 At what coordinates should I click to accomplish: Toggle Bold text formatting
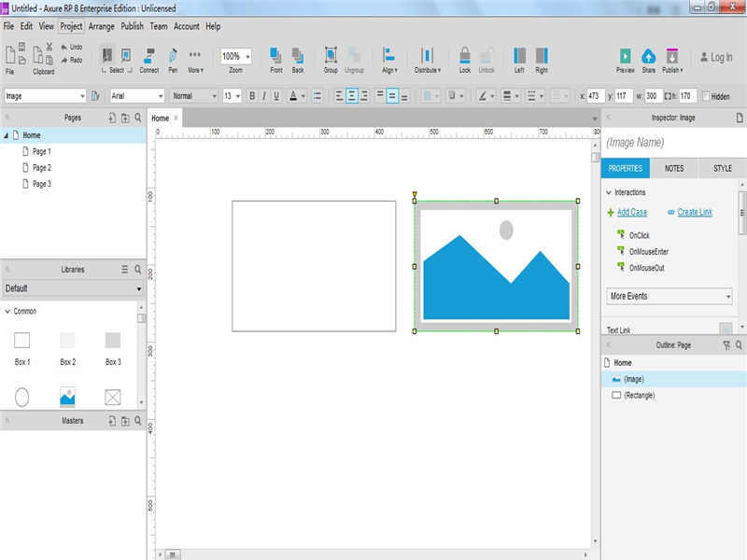point(252,96)
